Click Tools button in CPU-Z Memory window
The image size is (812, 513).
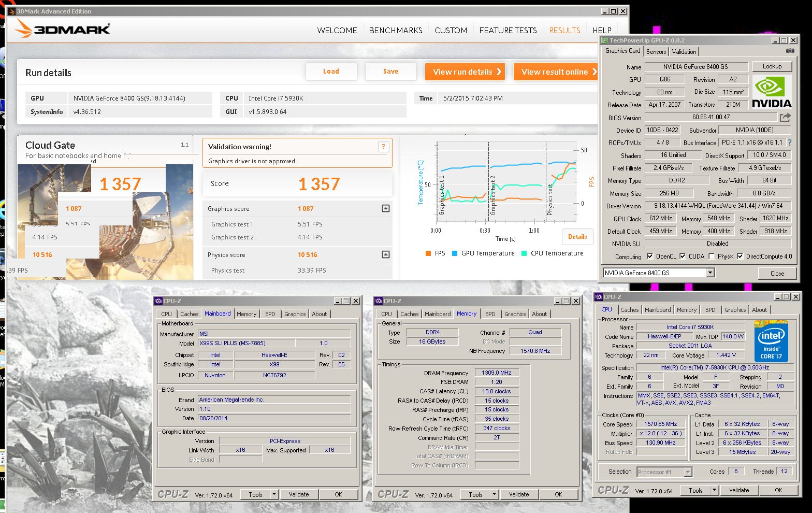pyautogui.click(x=475, y=494)
